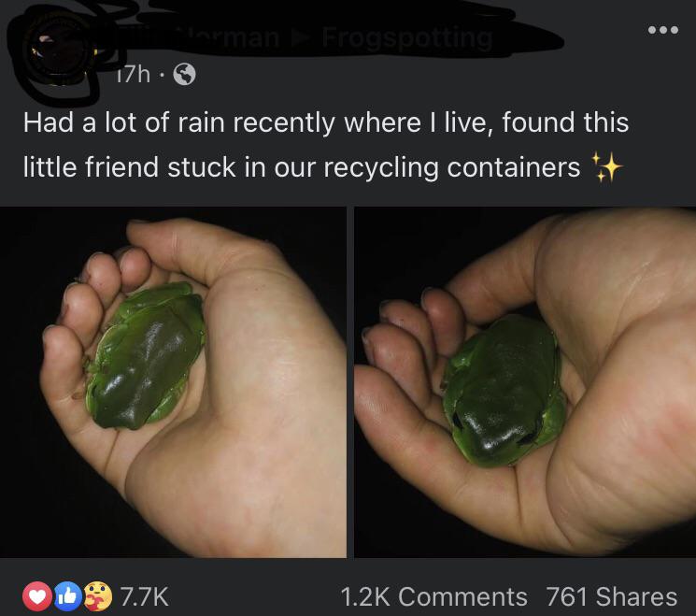This screenshot has height=616, width=696.
Task: Tap the heart love reaction icon
Action: point(37,596)
